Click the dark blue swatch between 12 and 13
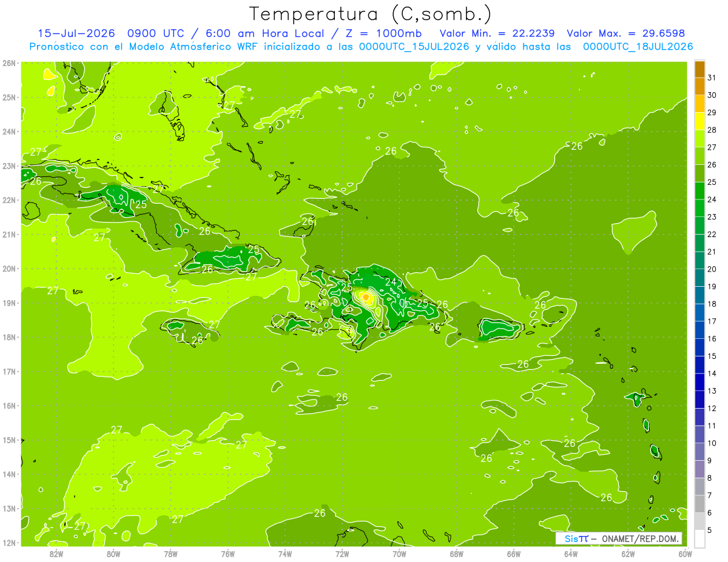 699,399
